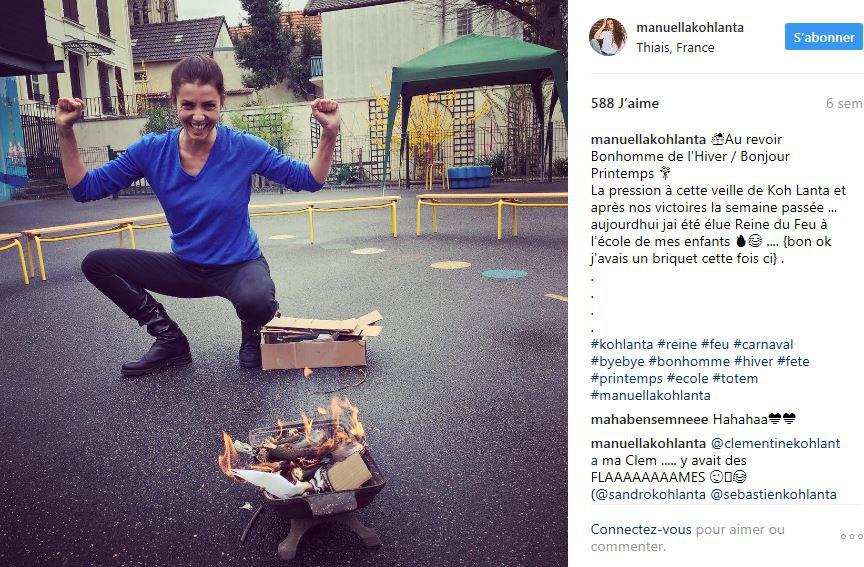Open the #kohlanta hashtag
The image size is (864, 567).
pos(622,344)
